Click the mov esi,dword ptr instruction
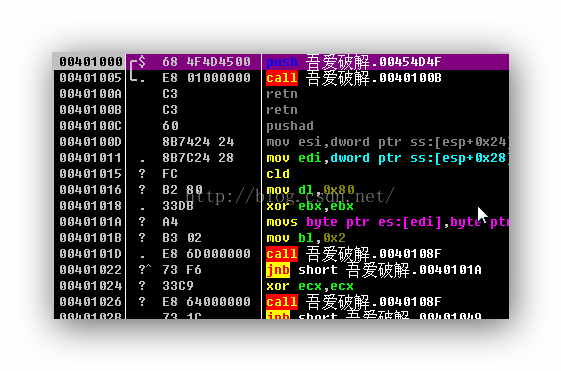This screenshot has height=371, width=561. pyautogui.click(x=387, y=142)
